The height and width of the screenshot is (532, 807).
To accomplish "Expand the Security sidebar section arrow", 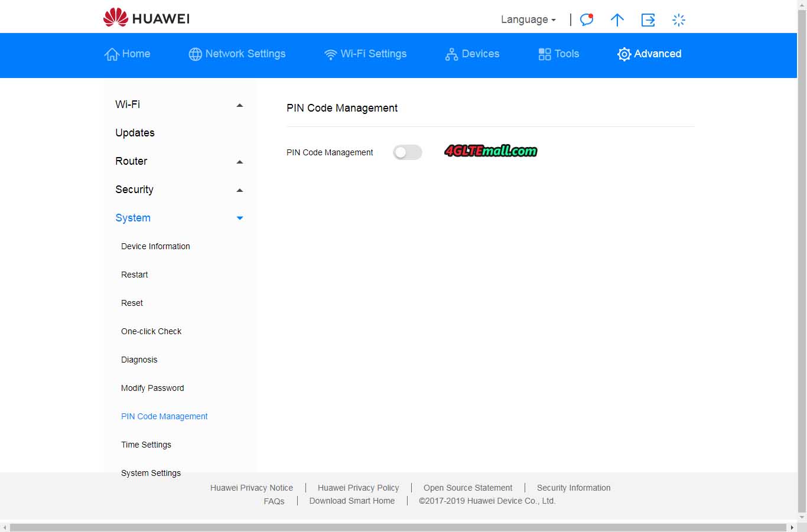I will pyautogui.click(x=239, y=190).
